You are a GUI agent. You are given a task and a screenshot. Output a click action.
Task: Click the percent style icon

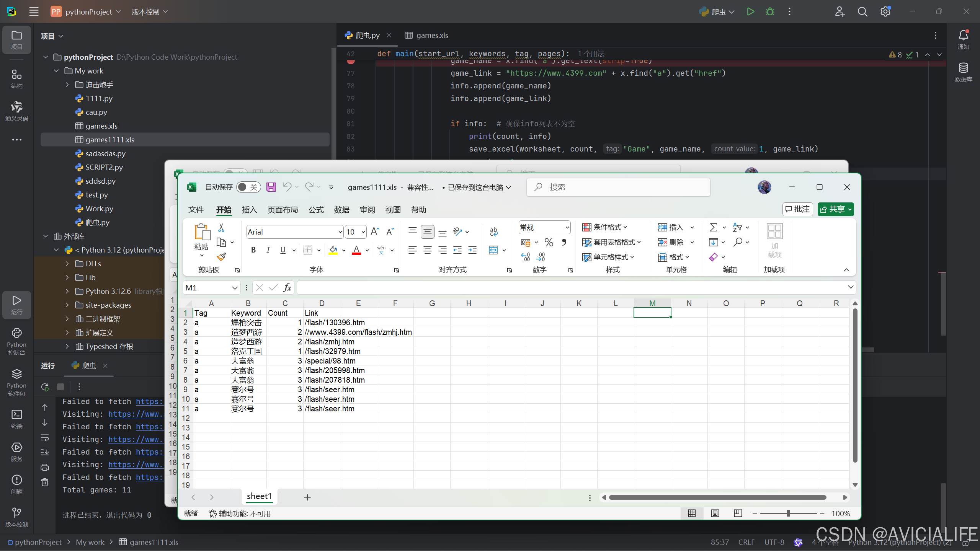point(549,242)
